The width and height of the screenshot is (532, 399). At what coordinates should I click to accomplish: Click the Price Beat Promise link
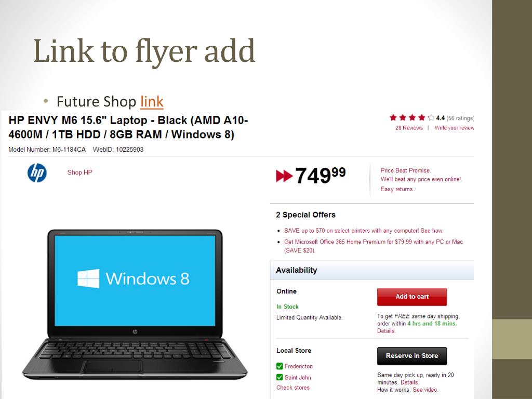(405, 170)
